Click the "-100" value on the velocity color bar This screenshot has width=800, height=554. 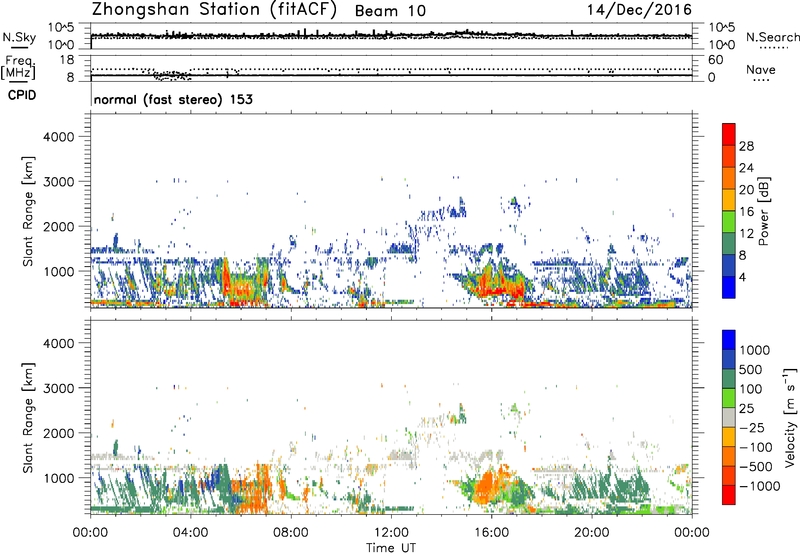pos(756,447)
